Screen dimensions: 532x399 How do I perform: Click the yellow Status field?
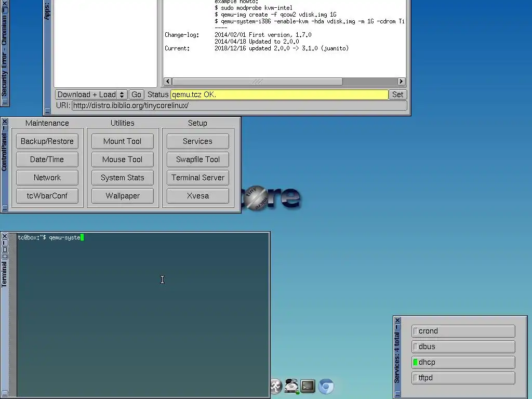(279, 95)
